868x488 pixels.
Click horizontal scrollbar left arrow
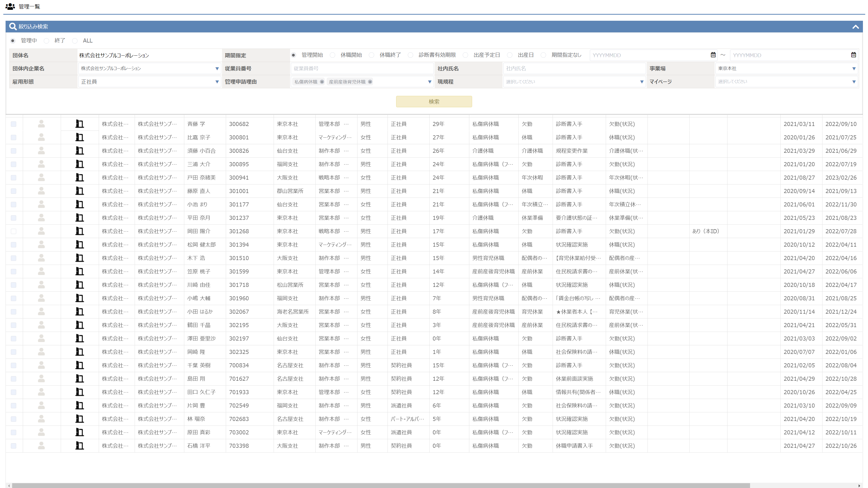[8, 485]
